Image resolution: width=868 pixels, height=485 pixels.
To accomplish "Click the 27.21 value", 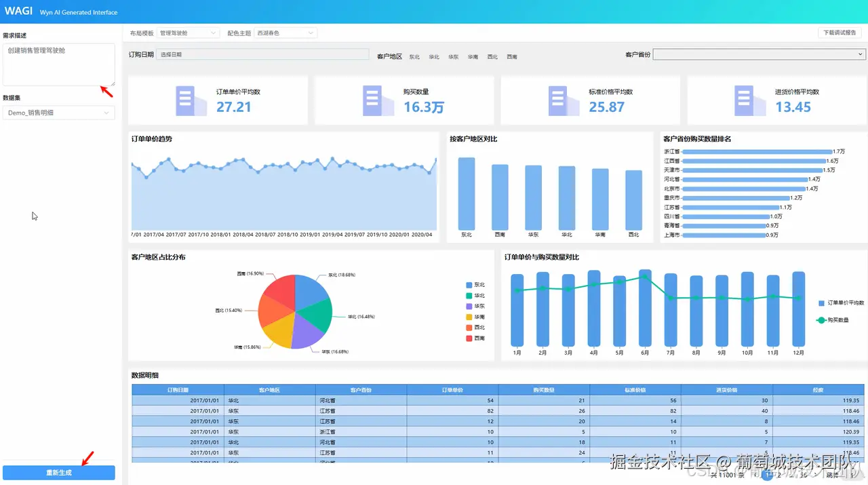I will click(234, 107).
